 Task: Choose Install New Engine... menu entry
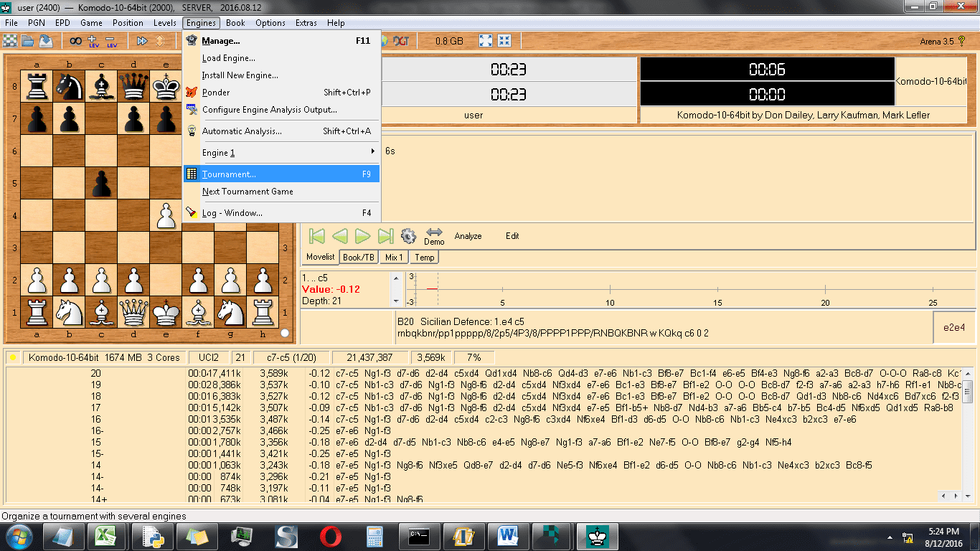[x=240, y=75]
